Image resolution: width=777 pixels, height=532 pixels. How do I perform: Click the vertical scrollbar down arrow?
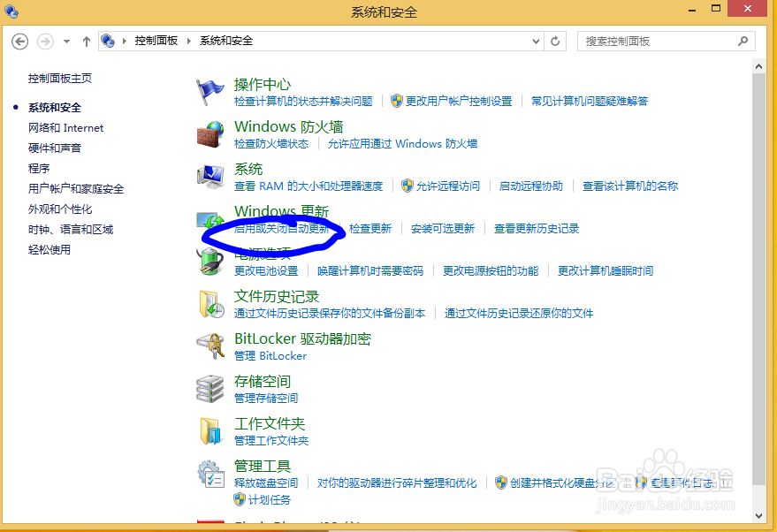(758, 516)
